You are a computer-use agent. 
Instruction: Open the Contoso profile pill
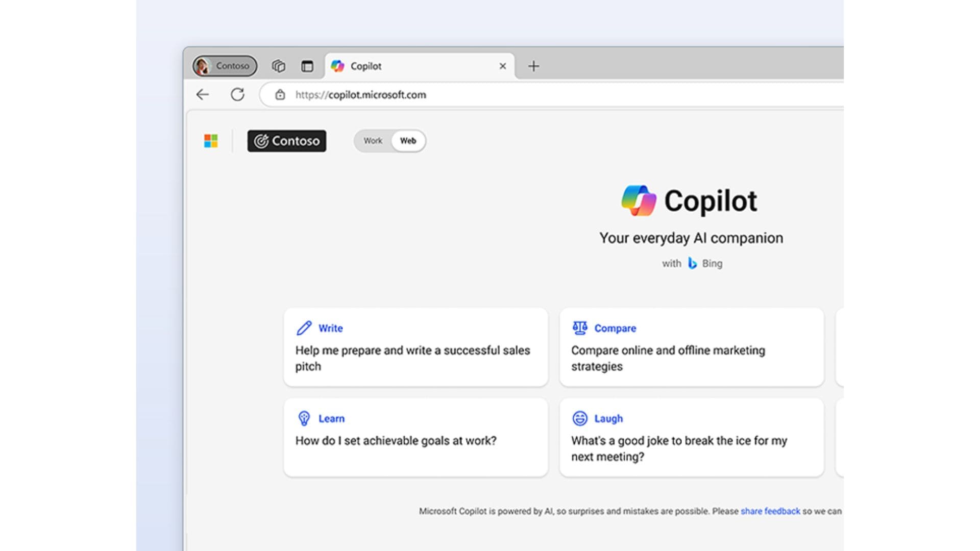click(225, 66)
